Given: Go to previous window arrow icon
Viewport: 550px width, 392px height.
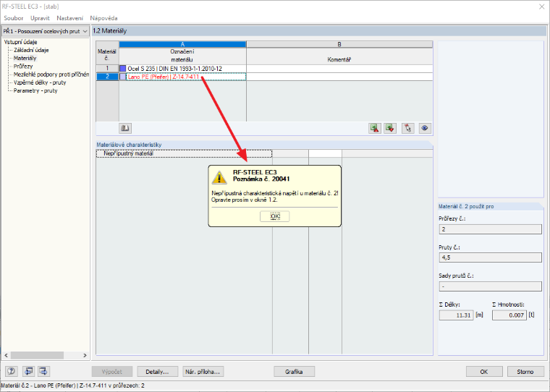Looking at the screenshot, I should click(28, 371).
